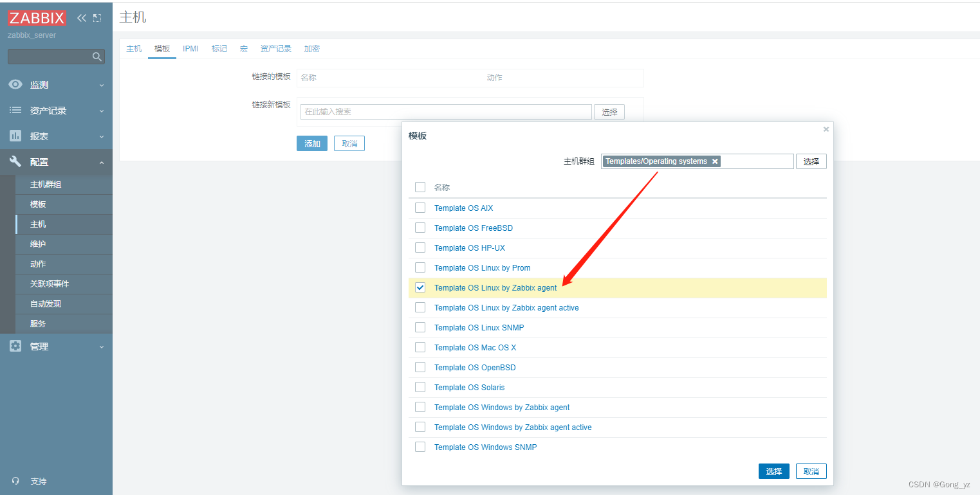The height and width of the screenshot is (495, 980).
Task: Open Template OS Windows SNMP link
Action: (x=485, y=447)
